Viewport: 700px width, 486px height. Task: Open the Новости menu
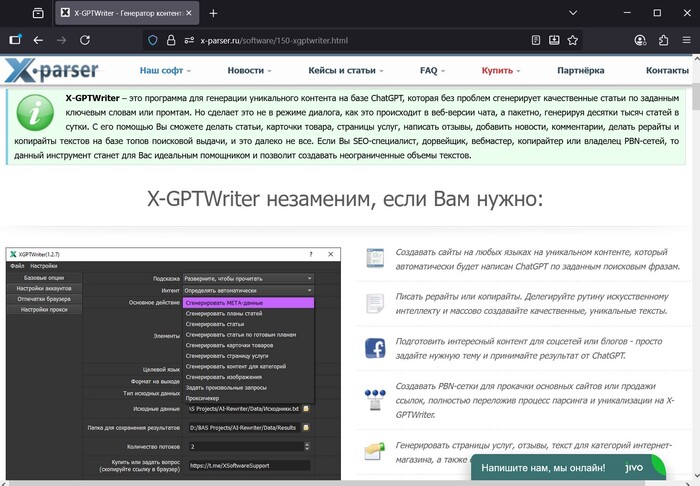point(249,71)
